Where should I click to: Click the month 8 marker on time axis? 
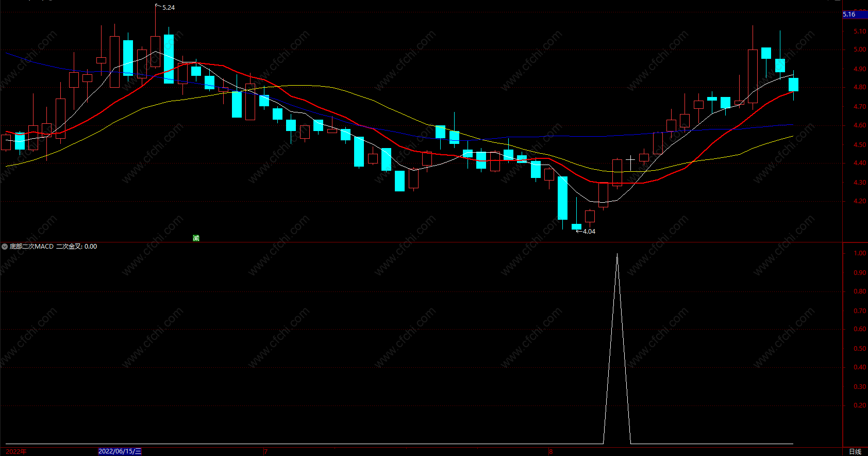550,452
